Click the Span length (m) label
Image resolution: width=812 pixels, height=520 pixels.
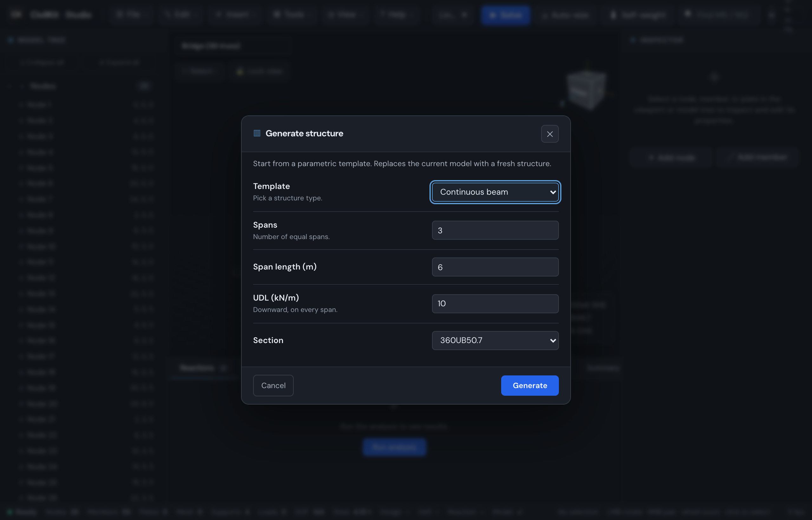coord(285,267)
